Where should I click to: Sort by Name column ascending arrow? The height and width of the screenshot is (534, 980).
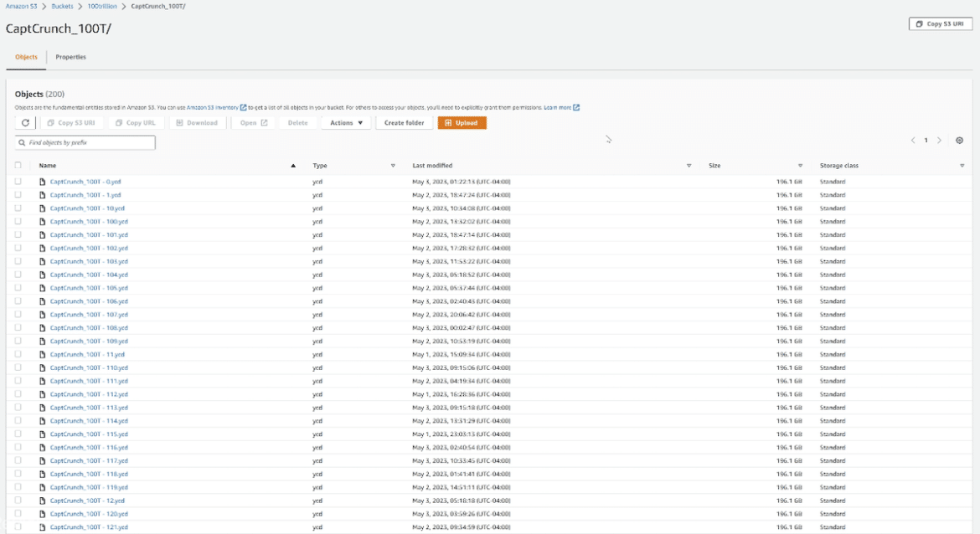coord(293,166)
